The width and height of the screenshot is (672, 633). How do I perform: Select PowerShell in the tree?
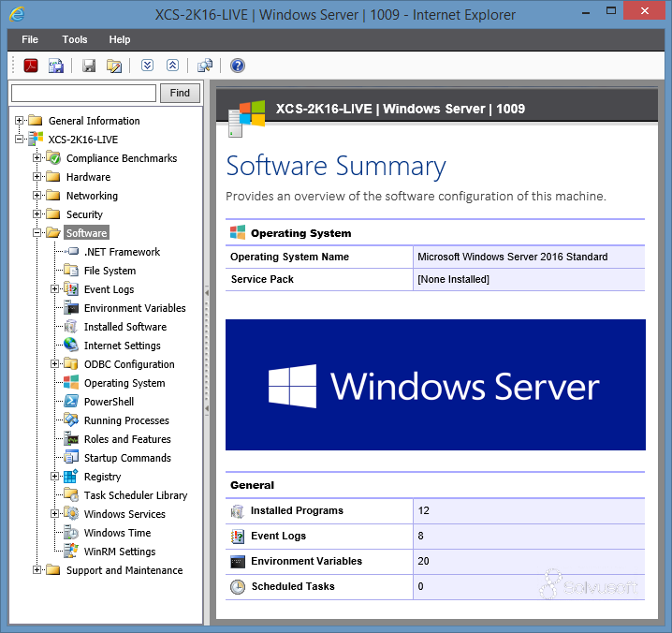109,402
